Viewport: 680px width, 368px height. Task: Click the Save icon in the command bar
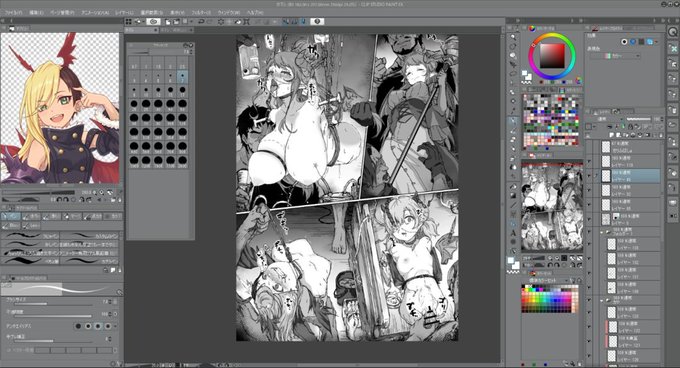tap(185, 21)
